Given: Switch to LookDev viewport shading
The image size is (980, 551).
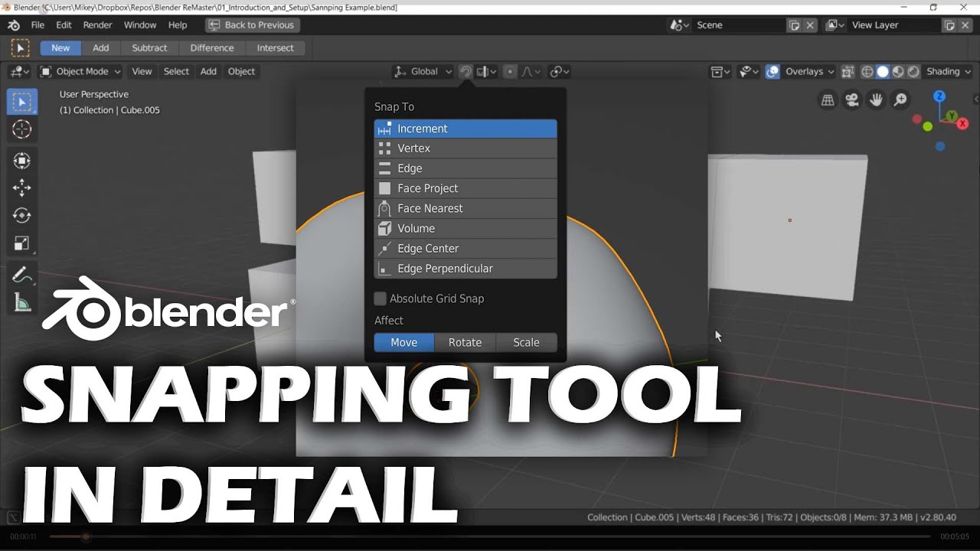Looking at the screenshot, I should [898, 71].
